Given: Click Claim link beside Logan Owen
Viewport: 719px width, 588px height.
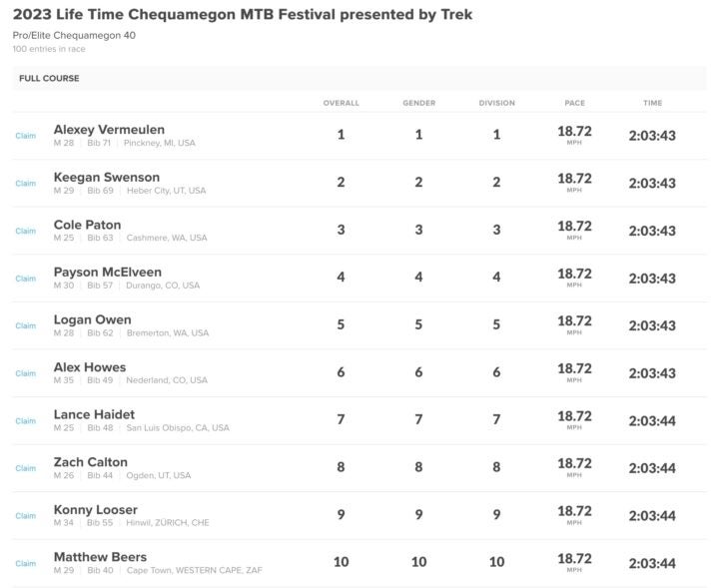Looking at the screenshot, I should 26,325.
